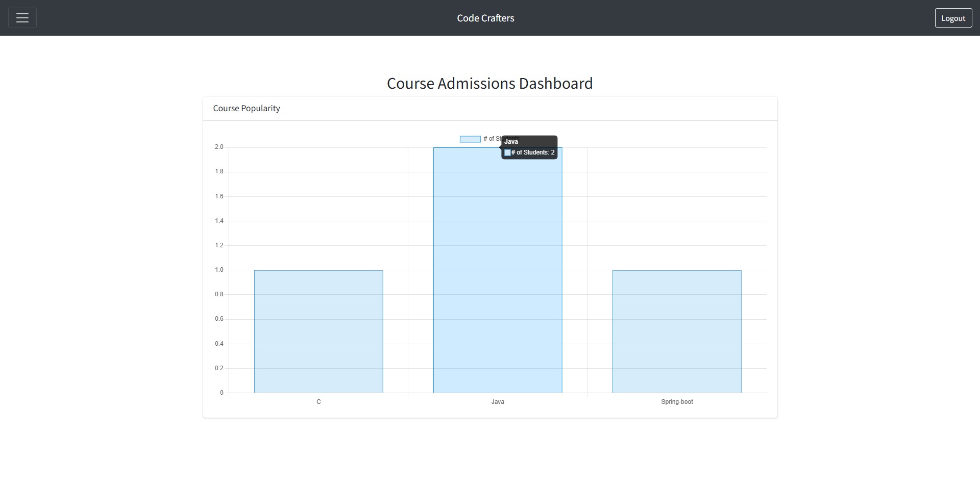This screenshot has width=980, height=487.
Task: Click the 1.0 y-axis tick label
Action: point(219,270)
